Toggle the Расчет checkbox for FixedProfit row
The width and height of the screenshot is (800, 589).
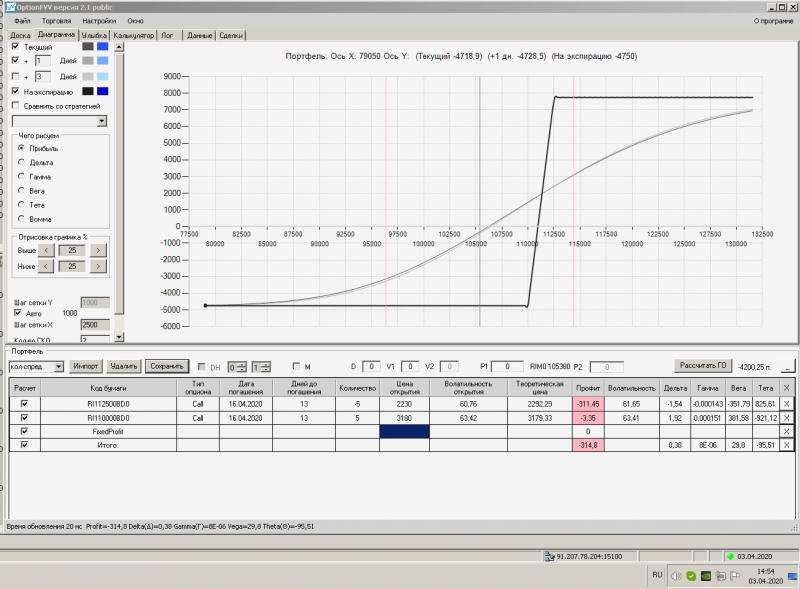click(x=24, y=431)
